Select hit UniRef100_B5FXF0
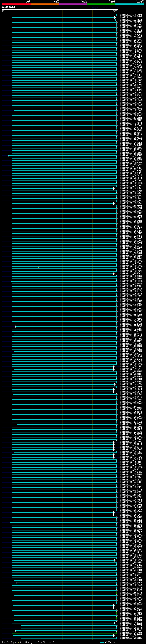The width and height of the screenshot is (146, 644). [131, 55]
